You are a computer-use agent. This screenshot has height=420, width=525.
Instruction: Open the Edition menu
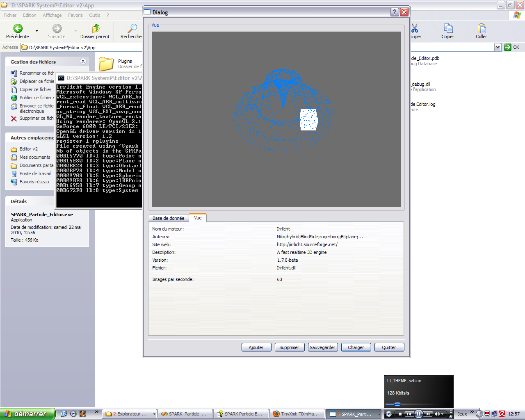(x=30, y=15)
